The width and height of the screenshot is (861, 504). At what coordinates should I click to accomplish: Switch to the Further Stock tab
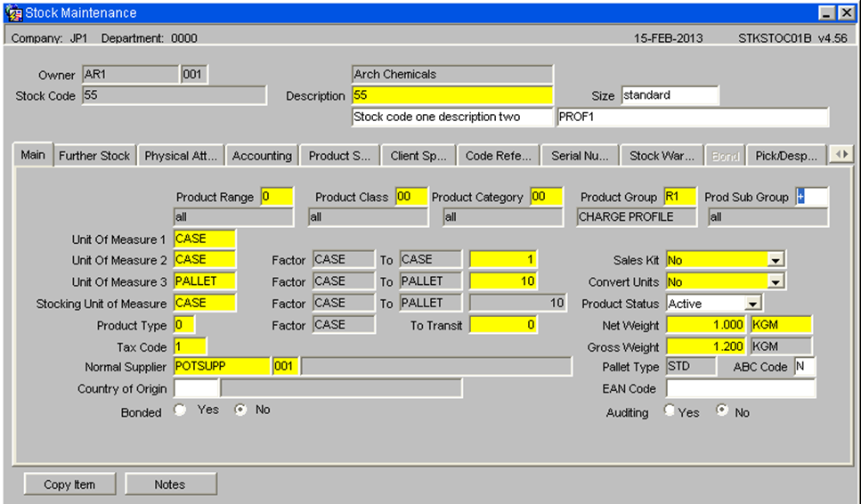(94, 156)
